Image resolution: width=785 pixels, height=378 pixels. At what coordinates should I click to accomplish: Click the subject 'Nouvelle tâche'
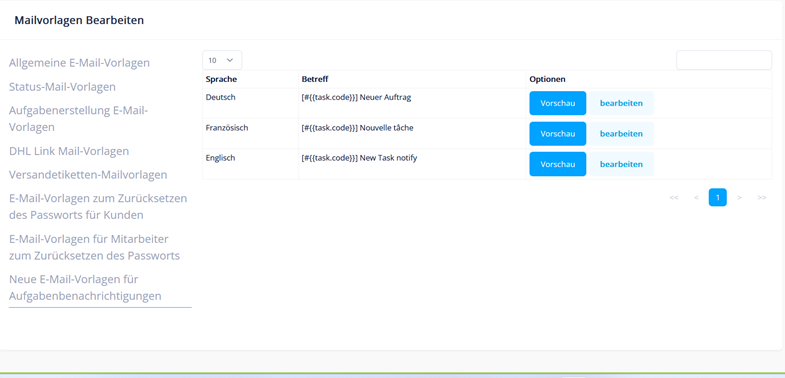pos(386,128)
